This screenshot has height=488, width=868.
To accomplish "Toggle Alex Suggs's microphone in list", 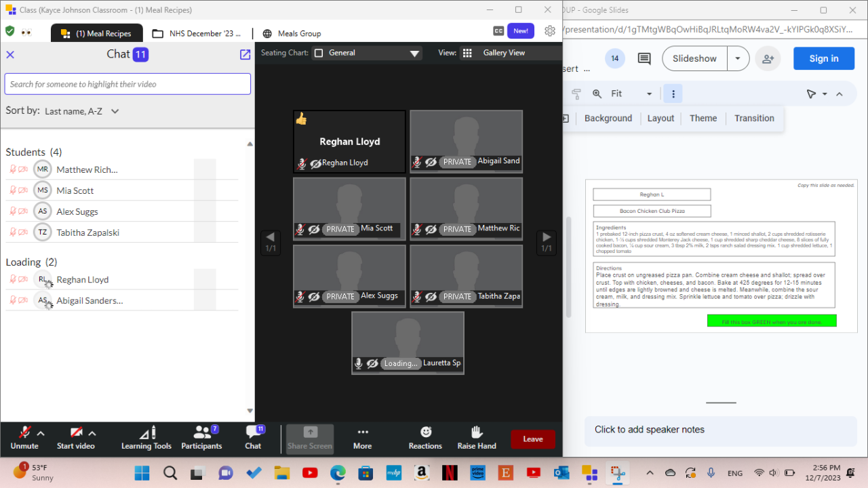I will point(13,211).
